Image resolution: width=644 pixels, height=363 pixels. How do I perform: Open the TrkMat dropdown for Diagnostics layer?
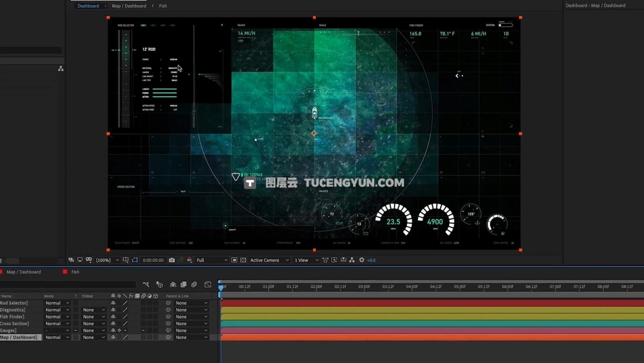click(x=94, y=310)
